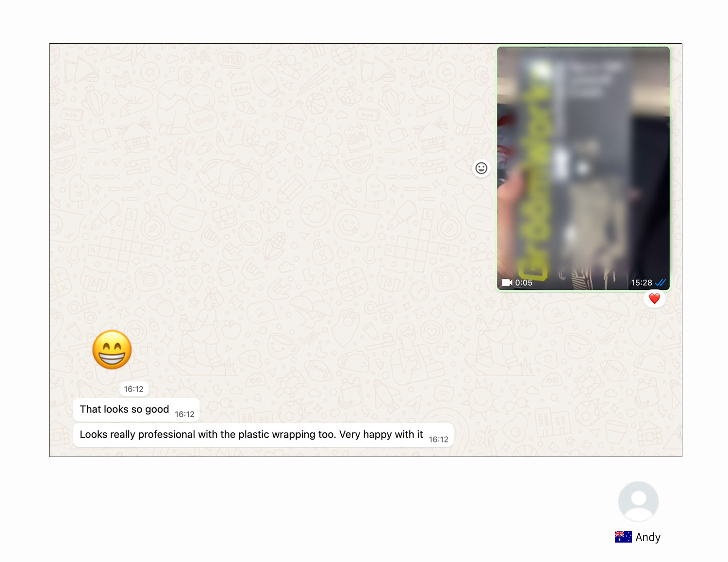This screenshot has width=728, height=562.
Task: Select the "That looks so good" message
Action: click(124, 409)
